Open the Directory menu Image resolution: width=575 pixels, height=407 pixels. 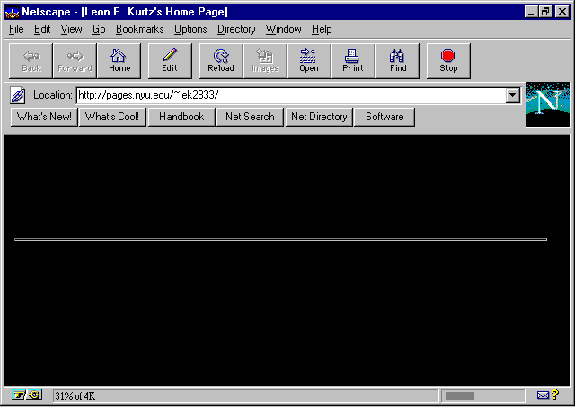[x=236, y=29]
